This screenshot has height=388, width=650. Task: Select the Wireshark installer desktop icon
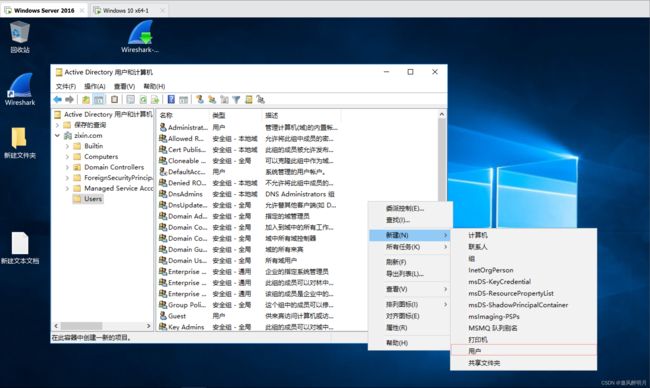point(140,37)
